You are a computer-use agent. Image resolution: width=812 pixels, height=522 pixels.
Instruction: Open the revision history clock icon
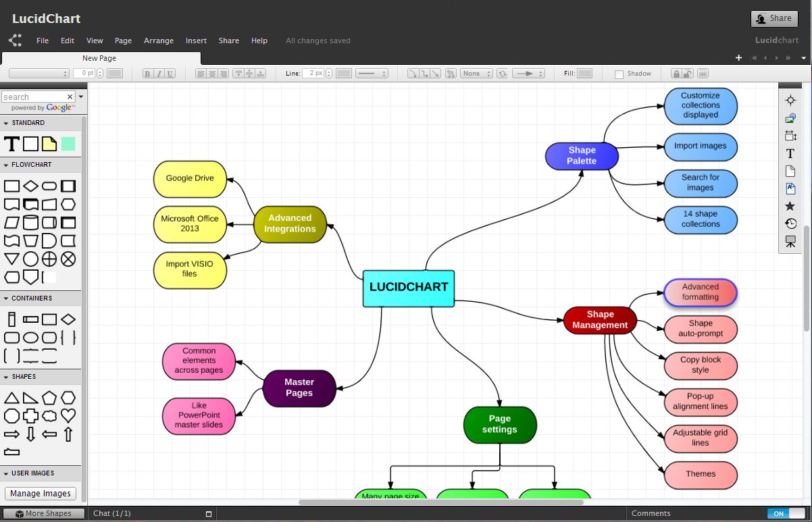point(790,223)
